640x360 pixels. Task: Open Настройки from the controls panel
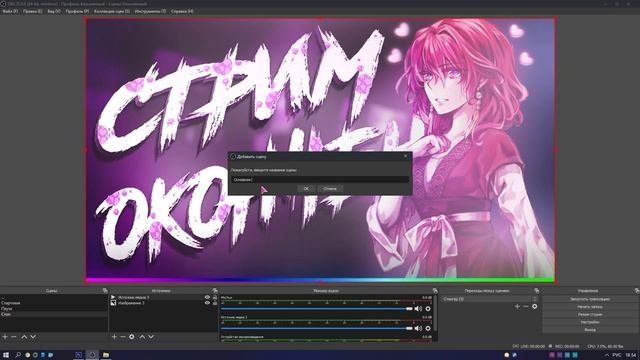590,322
